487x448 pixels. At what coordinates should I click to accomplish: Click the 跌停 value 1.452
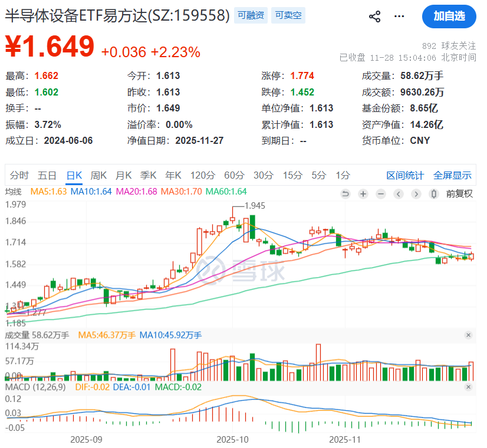302,92
